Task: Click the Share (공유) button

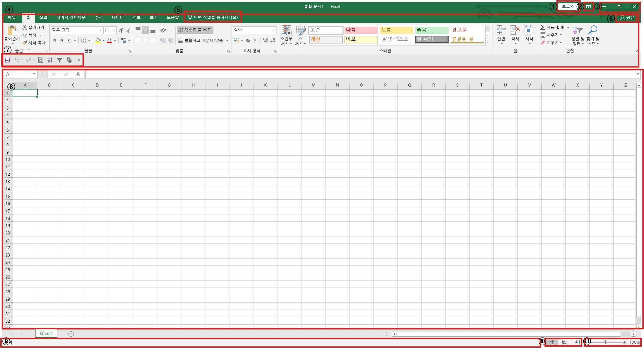Action: 627,17
